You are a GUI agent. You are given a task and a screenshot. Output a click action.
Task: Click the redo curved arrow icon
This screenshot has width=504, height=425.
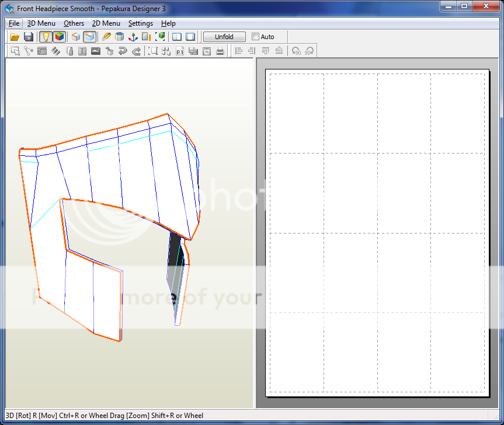pos(136,51)
